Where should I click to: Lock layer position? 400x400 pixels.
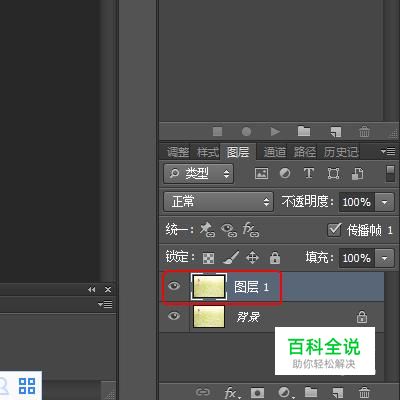(252, 258)
